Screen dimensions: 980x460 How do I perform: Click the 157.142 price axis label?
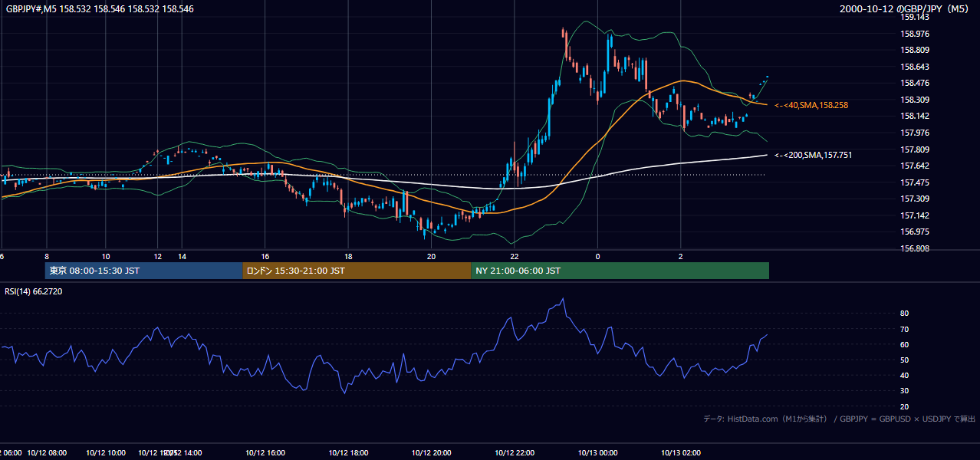tap(915, 215)
